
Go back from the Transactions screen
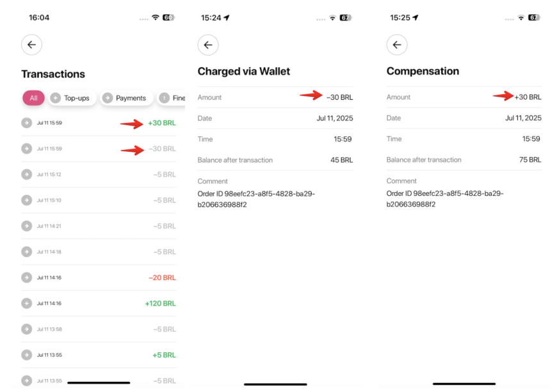point(31,45)
